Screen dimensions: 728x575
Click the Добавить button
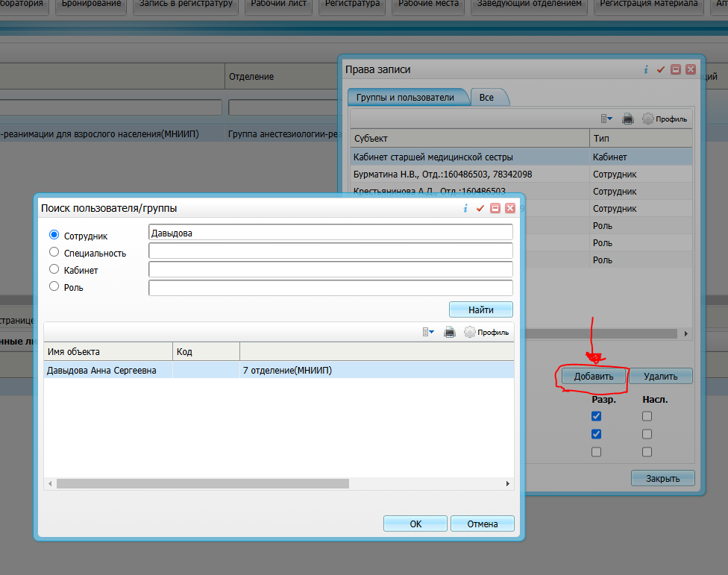pos(594,377)
